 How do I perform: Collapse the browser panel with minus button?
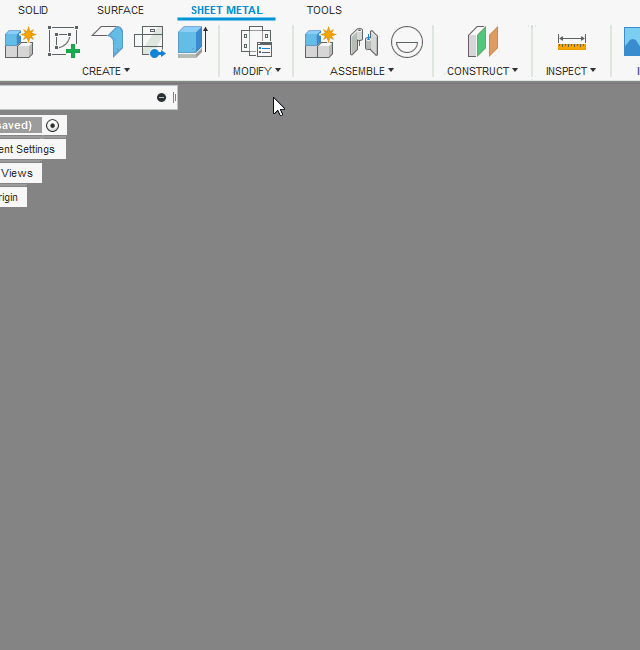coord(161,97)
